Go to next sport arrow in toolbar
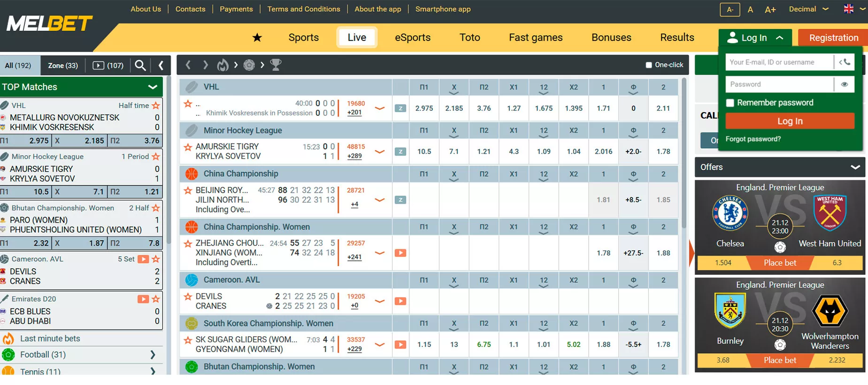 tap(205, 65)
